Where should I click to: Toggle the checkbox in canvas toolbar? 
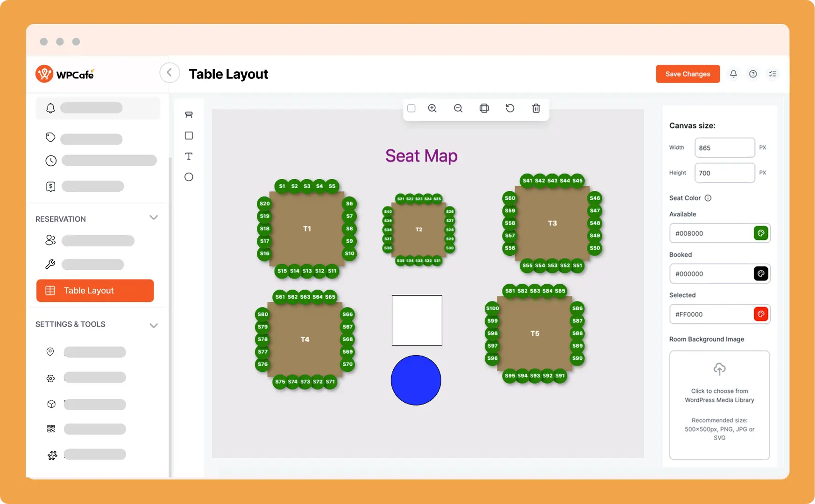411,108
